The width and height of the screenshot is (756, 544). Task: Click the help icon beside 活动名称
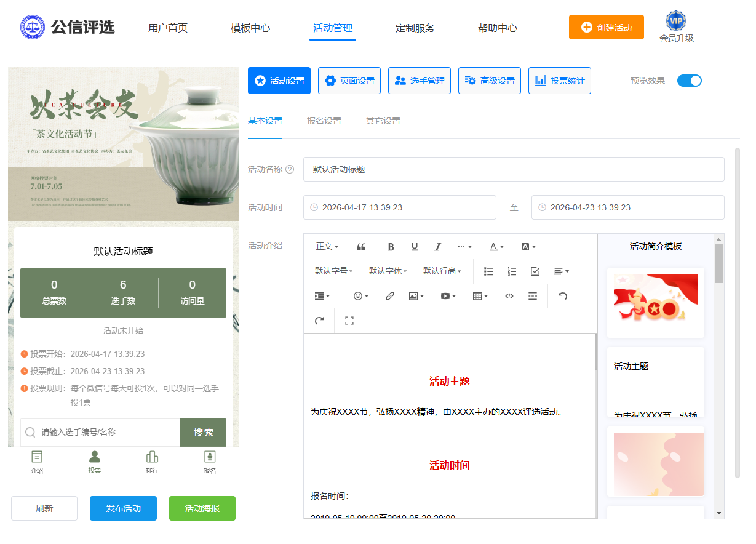click(x=290, y=170)
